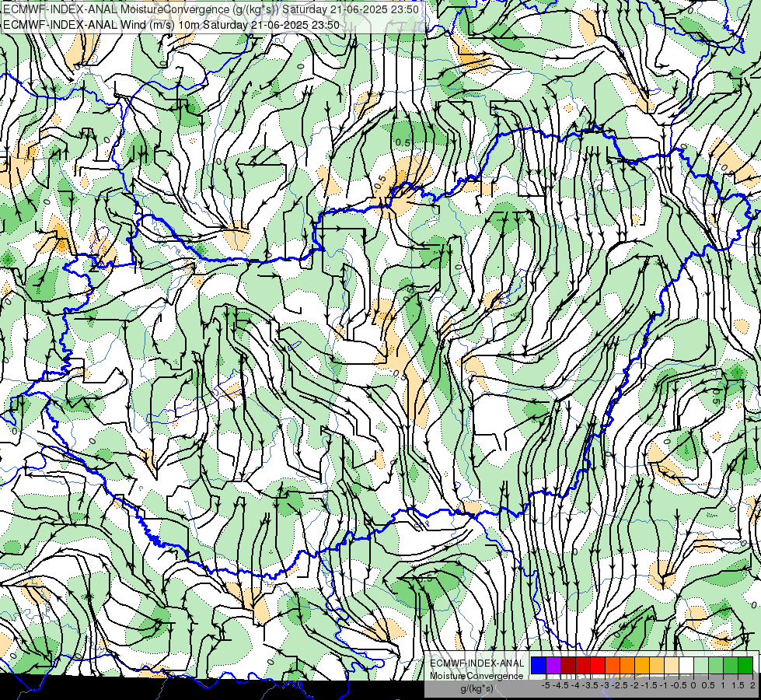Screen dimensions: 761x700
Task: Click the blue legend swatch below -5
Action: click(539, 666)
